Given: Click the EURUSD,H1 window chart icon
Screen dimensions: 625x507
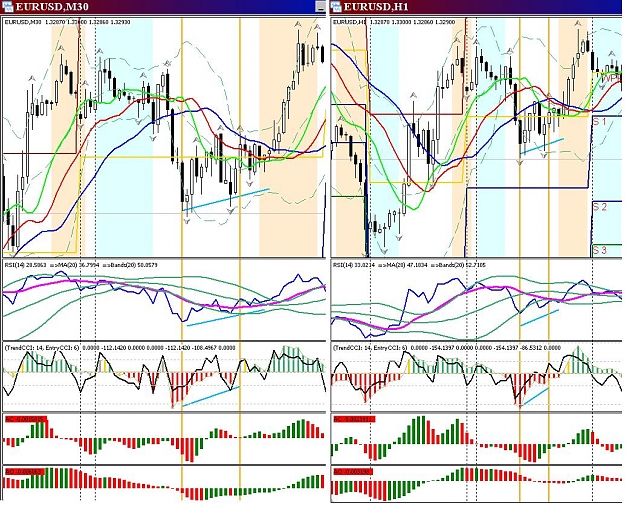Looking at the screenshot, I should [336, 6].
